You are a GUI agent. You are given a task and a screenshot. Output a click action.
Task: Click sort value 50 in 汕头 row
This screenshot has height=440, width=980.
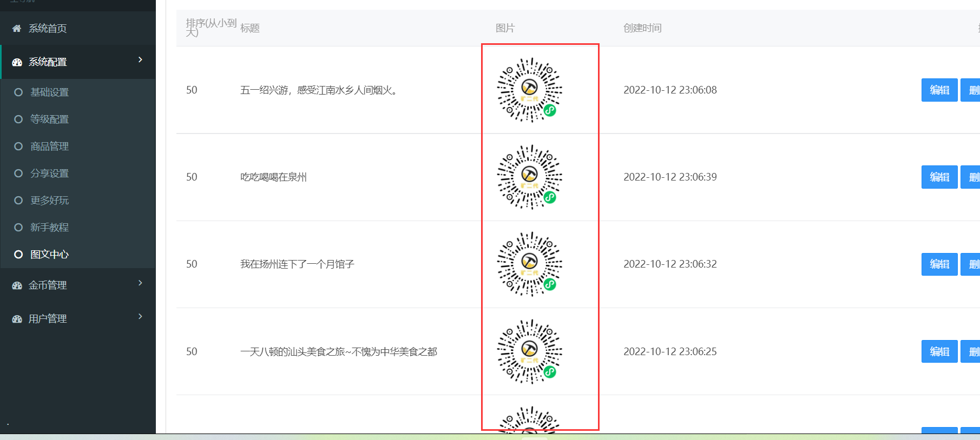tap(192, 352)
